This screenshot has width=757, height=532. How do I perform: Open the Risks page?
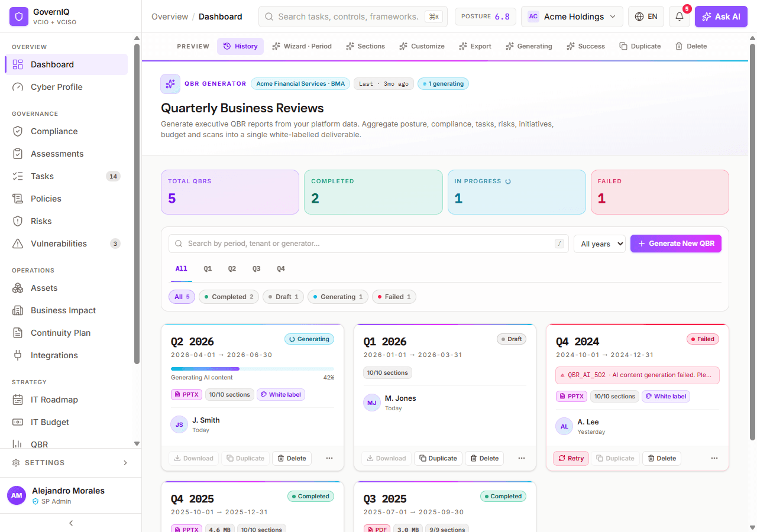66,221
